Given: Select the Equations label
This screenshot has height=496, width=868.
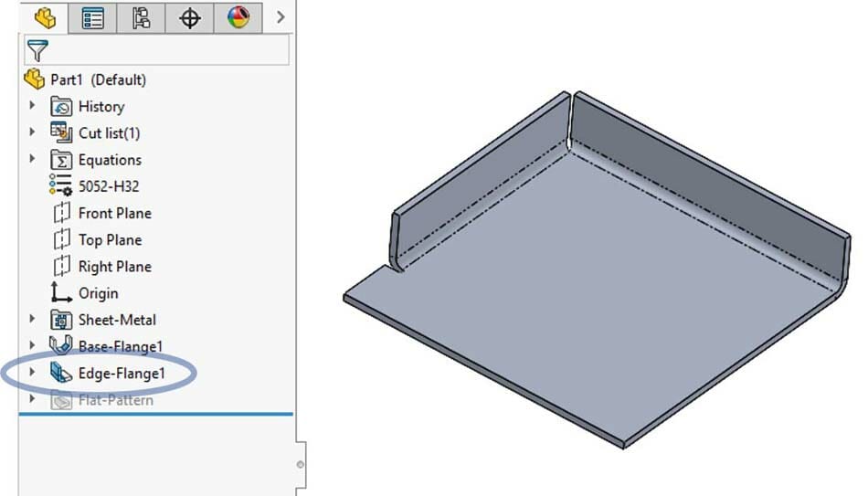Looking at the screenshot, I should pos(110,160).
